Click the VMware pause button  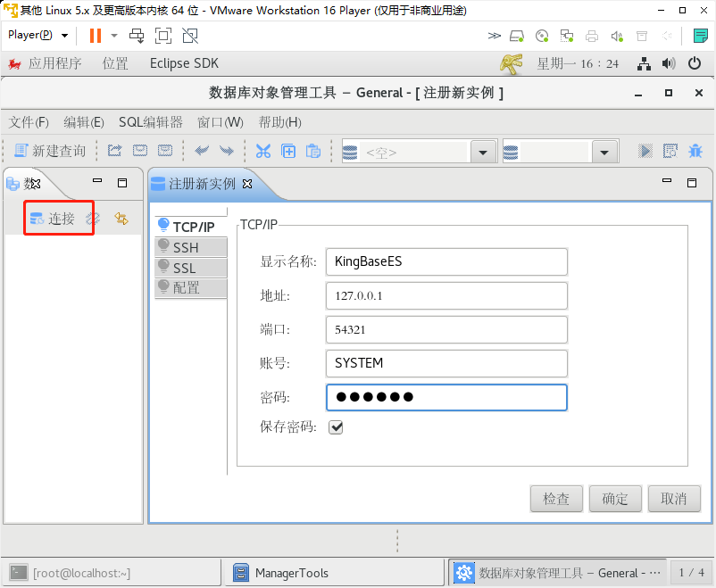click(x=96, y=35)
